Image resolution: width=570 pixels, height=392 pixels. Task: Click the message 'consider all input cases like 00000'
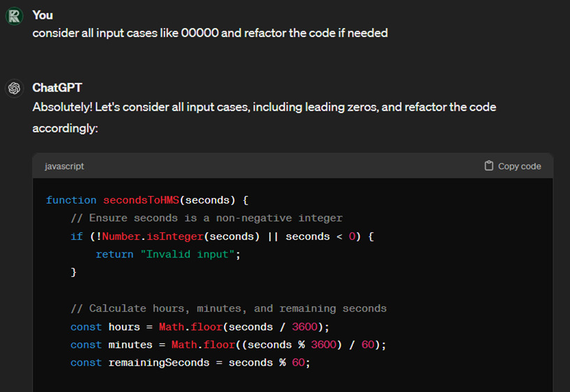pyautogui.click(x=210, y=33)
